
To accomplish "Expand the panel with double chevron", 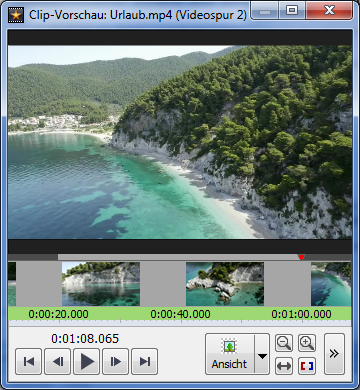I will click(334, 354).
